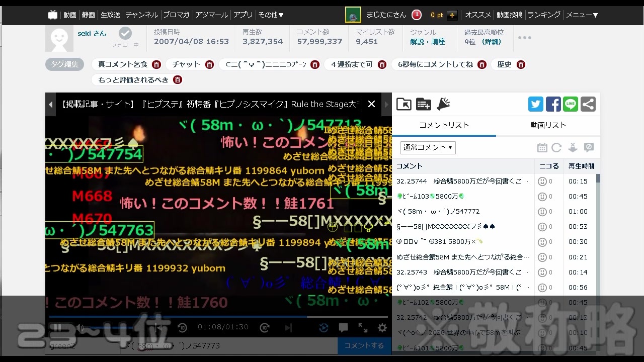The image size is (644, 362).
Task: Enter fullscreen mode
Action: [x=363, y=328]
